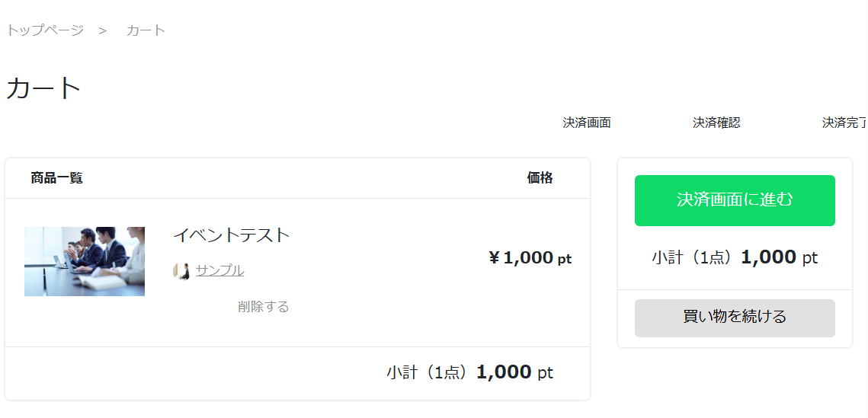The height and width of the screenshot is (418, 868).
Task: Proceed with the green 決済画面に進む button
Action: [735, 200]
